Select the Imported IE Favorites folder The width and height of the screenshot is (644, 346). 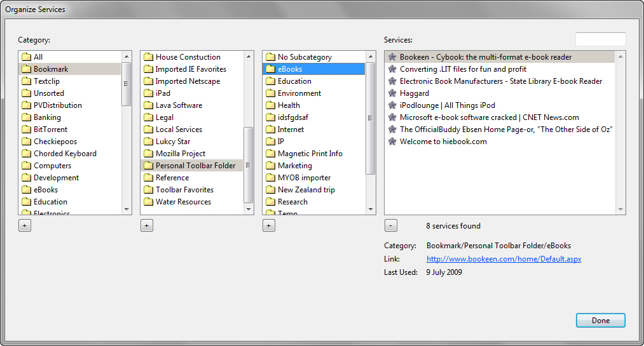coord(191,69)
